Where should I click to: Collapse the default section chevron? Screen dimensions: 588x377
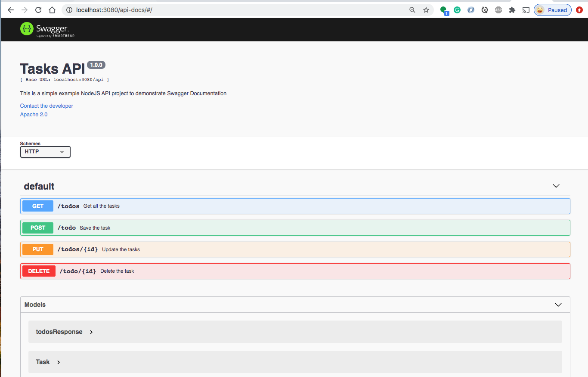556,186
